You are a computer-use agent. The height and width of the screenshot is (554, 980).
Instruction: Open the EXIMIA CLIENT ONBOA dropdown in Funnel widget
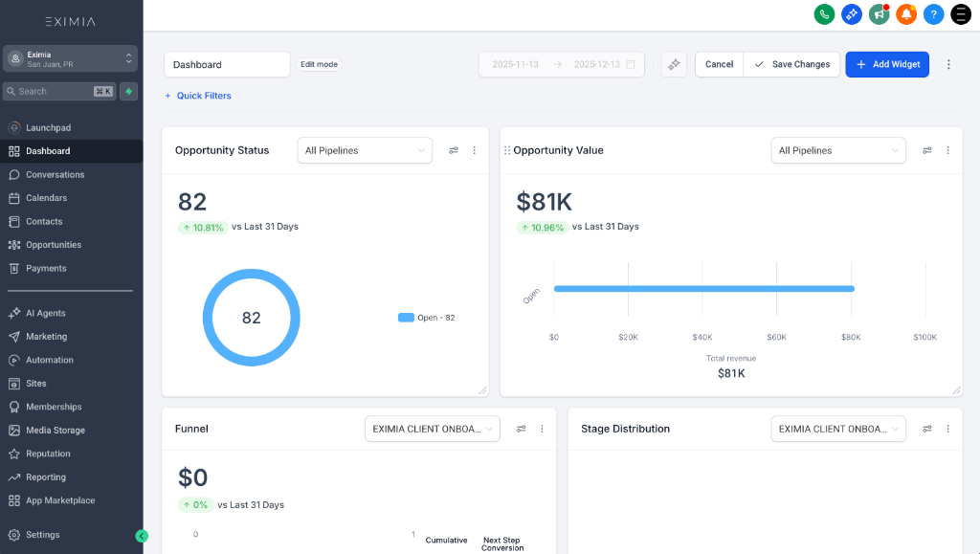tap(432, 429)
